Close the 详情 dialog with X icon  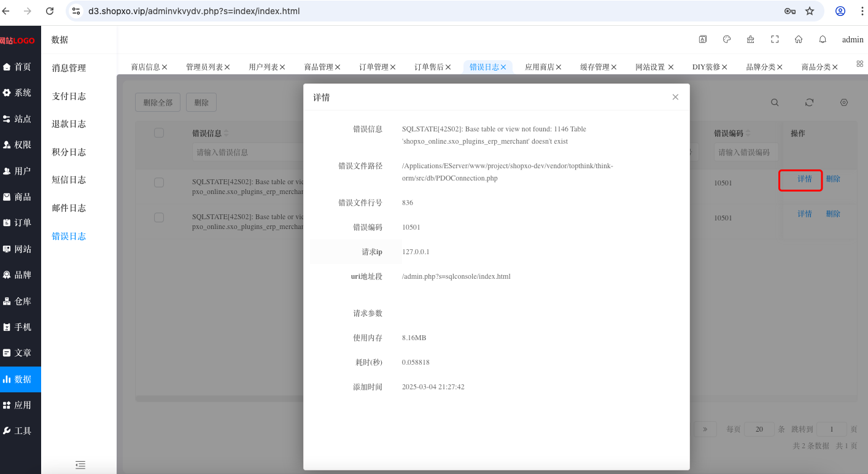click(x=675, y=97)
